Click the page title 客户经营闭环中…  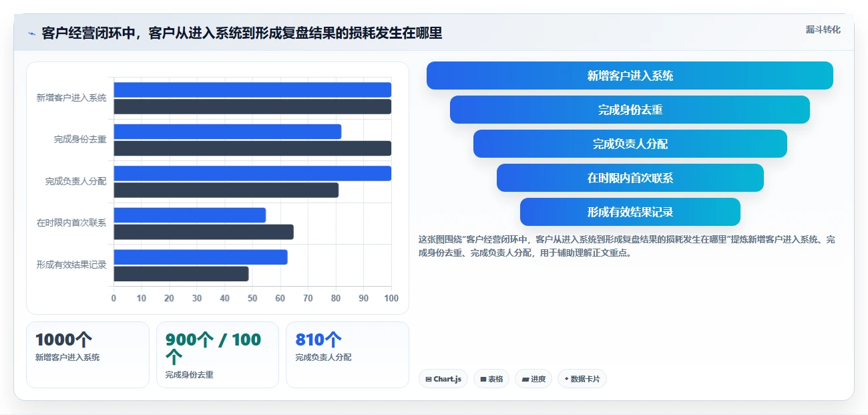[242, 33]
